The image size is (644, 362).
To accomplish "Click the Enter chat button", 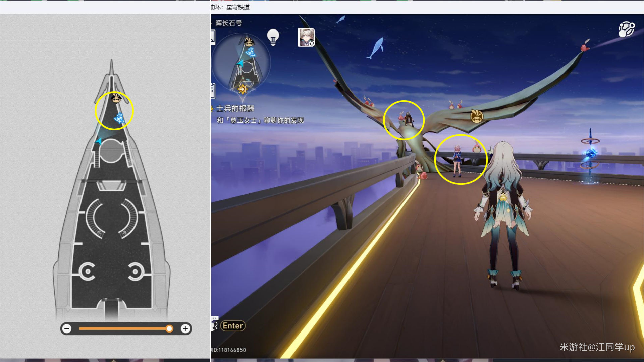I will click(233, 326).
